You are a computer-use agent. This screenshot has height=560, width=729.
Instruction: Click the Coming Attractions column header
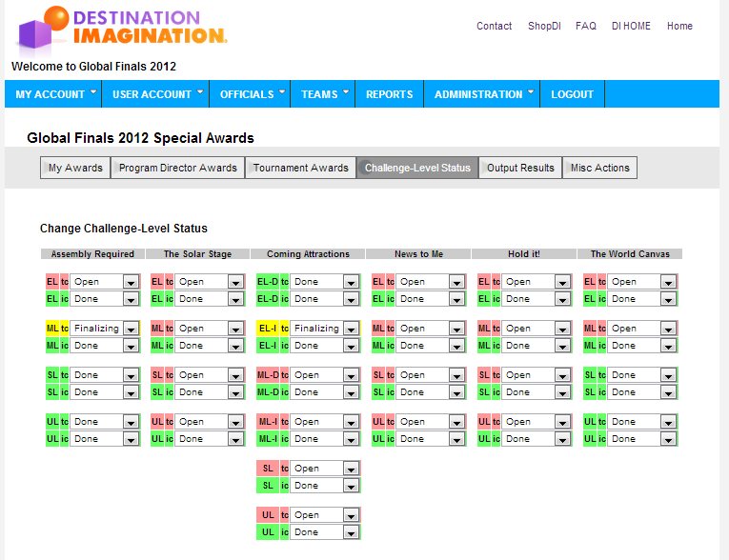coord(308,254)
